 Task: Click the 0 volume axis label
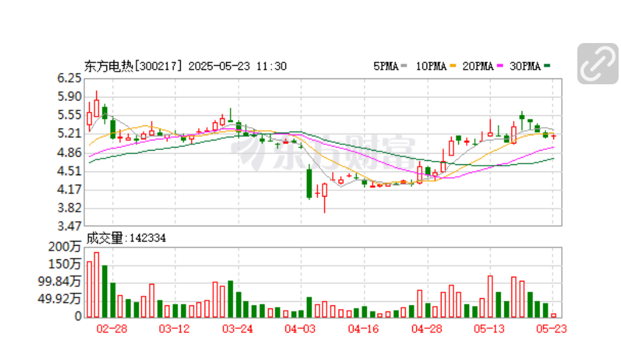[x=78, y=316]
